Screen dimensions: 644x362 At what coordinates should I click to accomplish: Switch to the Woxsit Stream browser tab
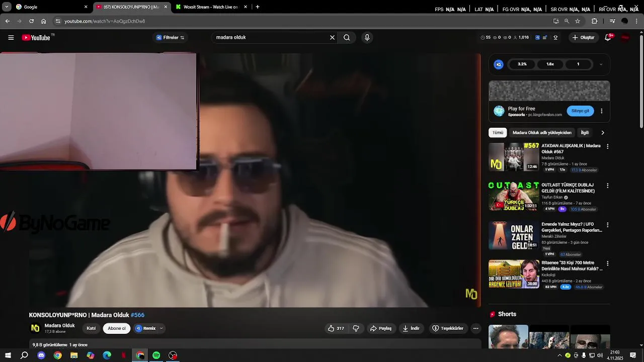210,7
